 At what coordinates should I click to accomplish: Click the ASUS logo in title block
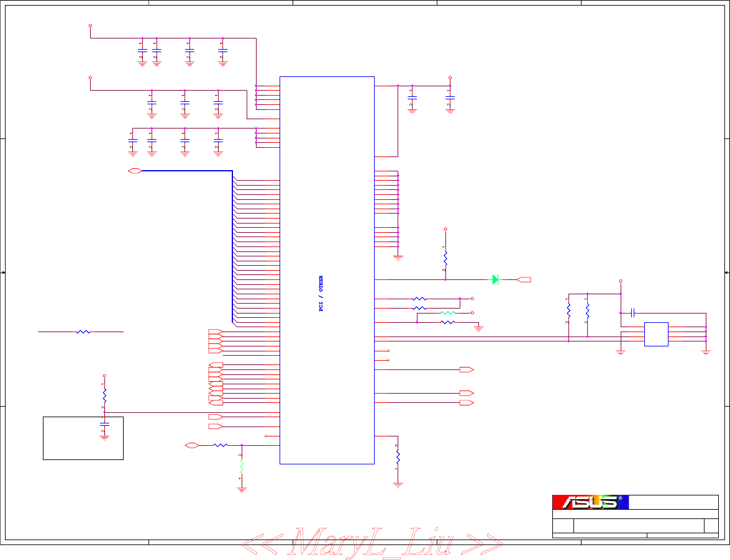tap(590, 502)
